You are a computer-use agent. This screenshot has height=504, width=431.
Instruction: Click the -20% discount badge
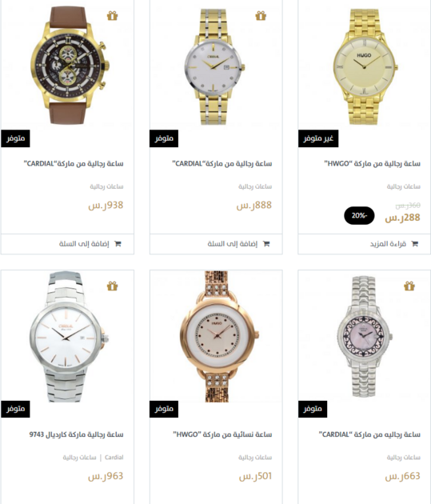pos(359,216)
